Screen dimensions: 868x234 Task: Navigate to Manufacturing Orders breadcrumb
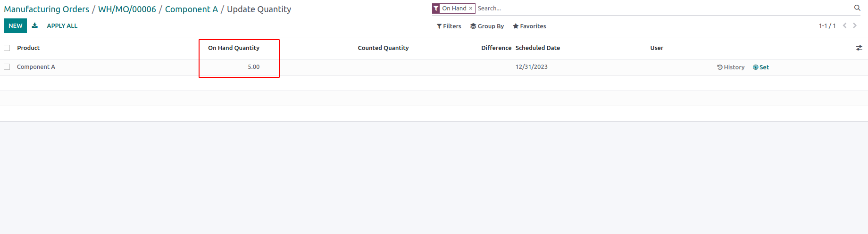46,9
